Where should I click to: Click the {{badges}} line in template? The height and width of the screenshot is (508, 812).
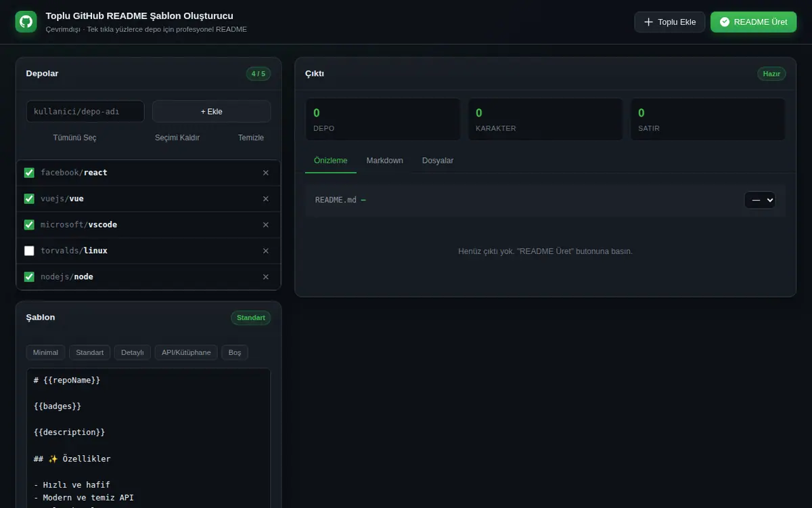(58, 406)
